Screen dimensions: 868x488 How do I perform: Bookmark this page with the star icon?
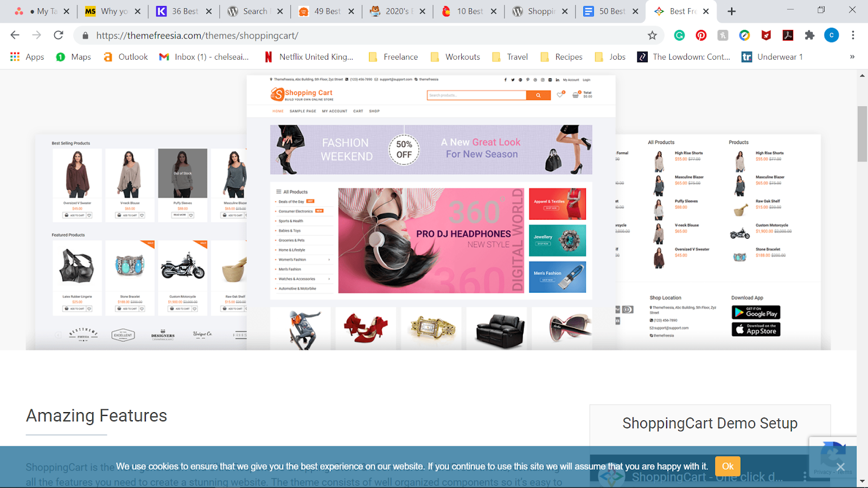point(652,35)
